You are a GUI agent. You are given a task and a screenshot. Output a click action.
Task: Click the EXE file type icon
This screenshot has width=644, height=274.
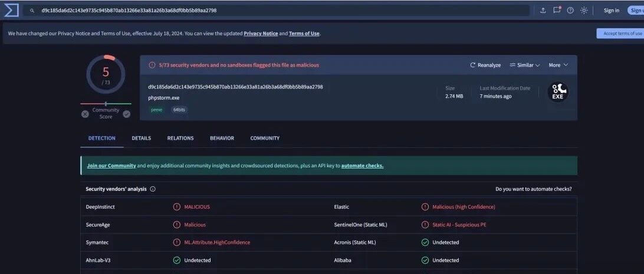pyautogui.click(x=558, y=92)
